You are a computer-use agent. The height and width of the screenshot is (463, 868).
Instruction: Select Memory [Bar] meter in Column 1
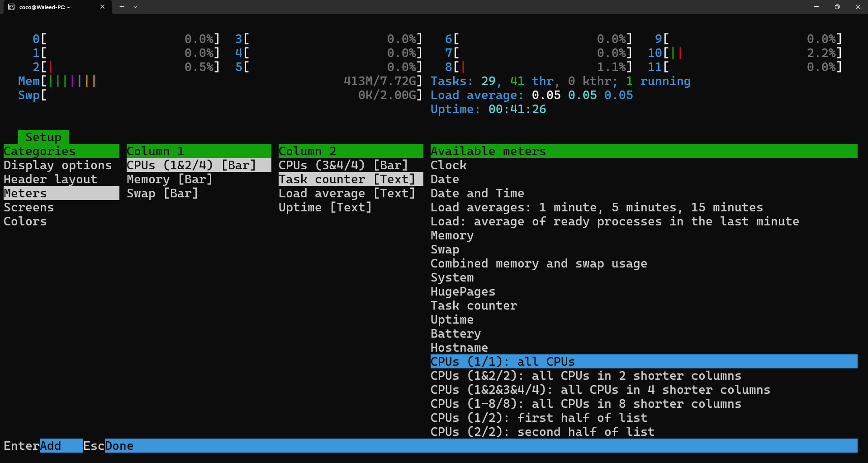tap(169, 179)
